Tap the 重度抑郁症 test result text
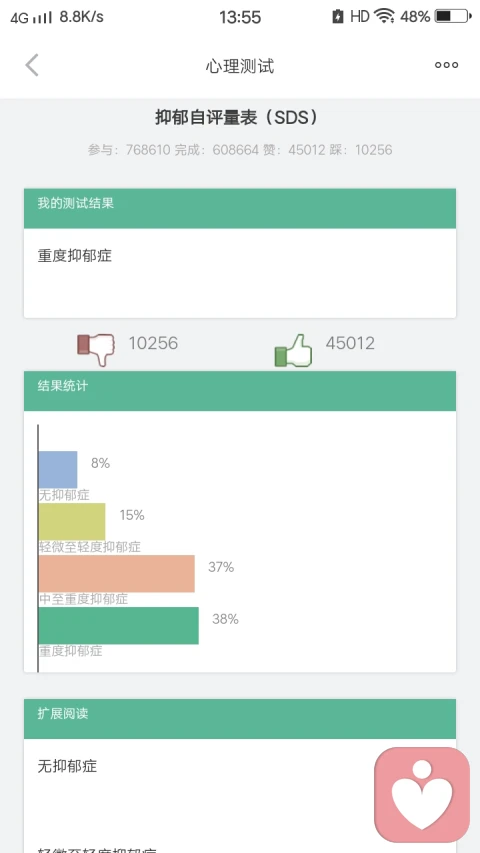This screenshot has width=480, height=853. click(75, 256)
